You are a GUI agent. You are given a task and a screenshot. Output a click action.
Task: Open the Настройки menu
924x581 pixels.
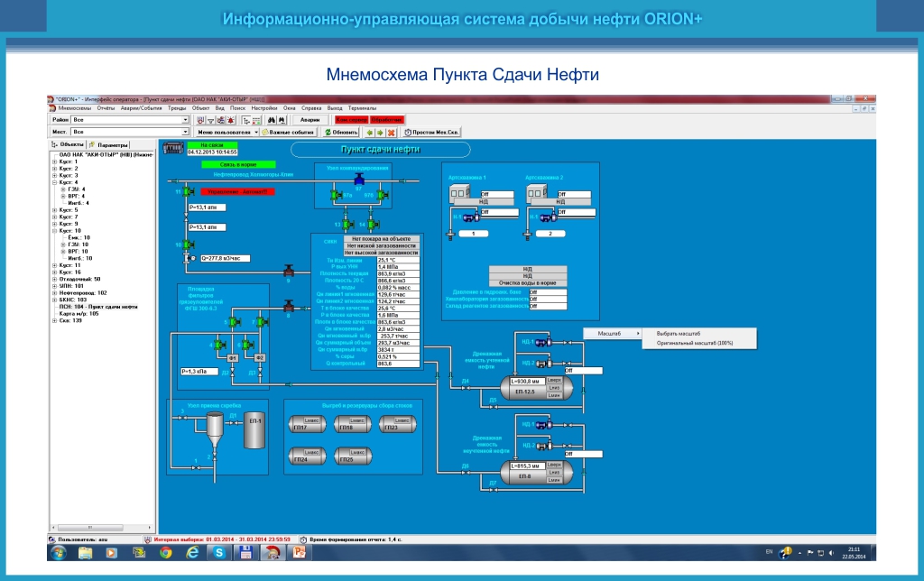pyautogui.click(x=264, y=108)
